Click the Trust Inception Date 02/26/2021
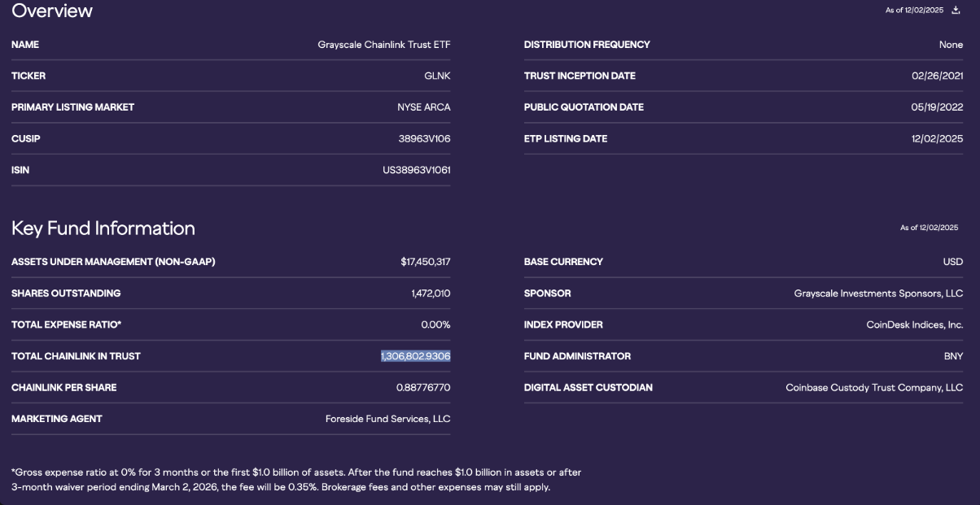 937,76
